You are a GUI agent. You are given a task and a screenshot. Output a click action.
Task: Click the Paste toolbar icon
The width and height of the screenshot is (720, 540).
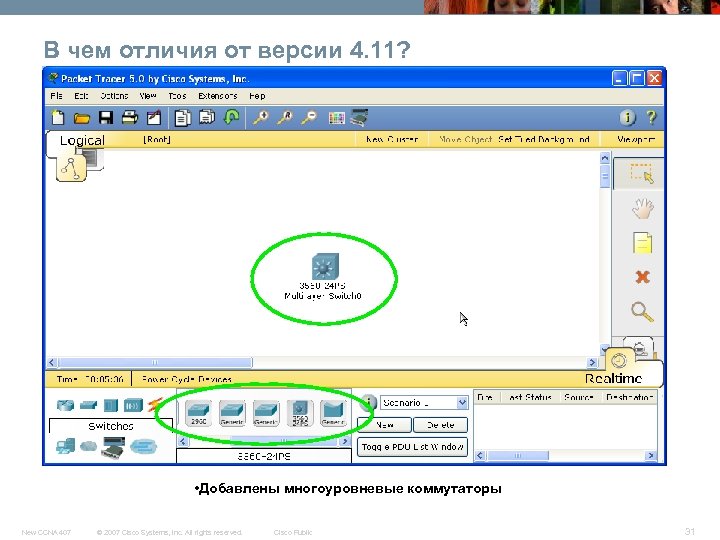[207, 118]
